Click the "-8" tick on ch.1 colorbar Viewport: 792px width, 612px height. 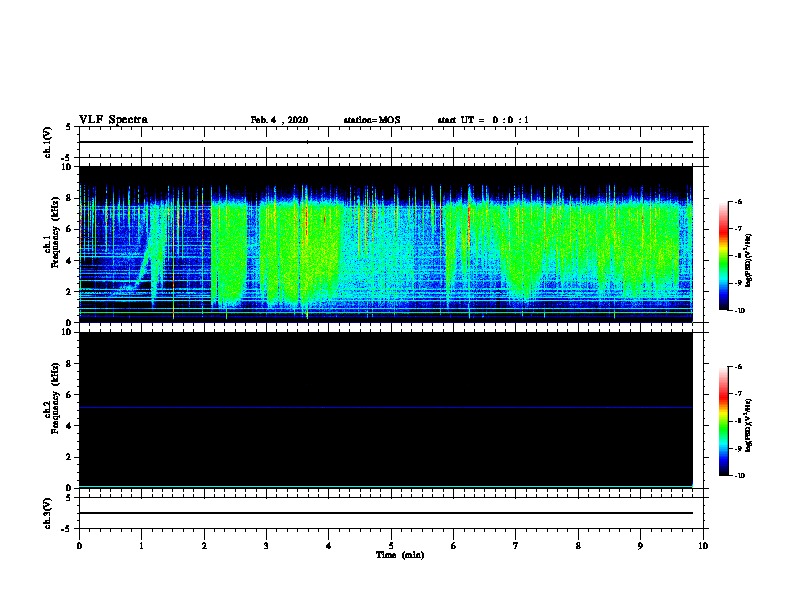(x=738, y=256)
